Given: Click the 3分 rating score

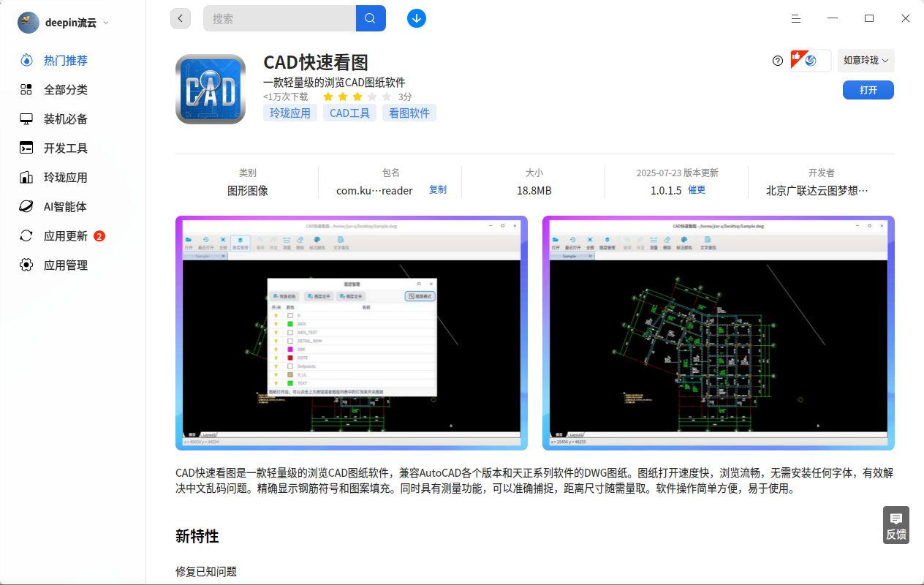Looking at the screenshot, I should (x=405, y=97).
